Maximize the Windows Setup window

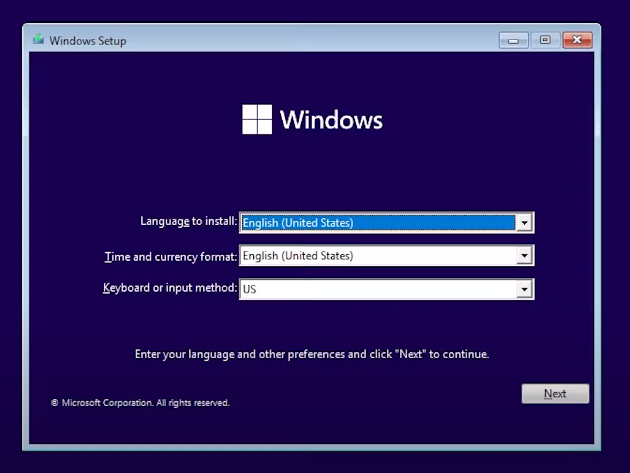(545, 40)
